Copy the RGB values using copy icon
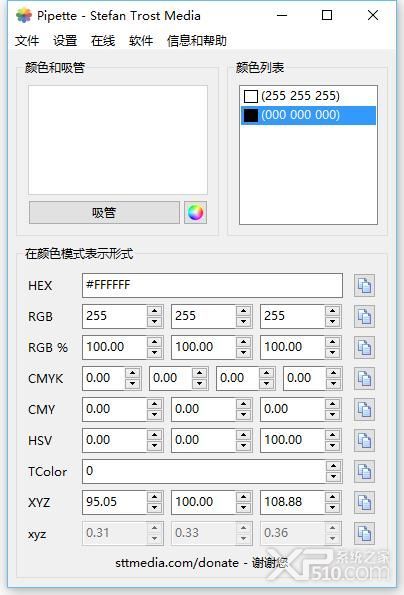 point(364,316)
